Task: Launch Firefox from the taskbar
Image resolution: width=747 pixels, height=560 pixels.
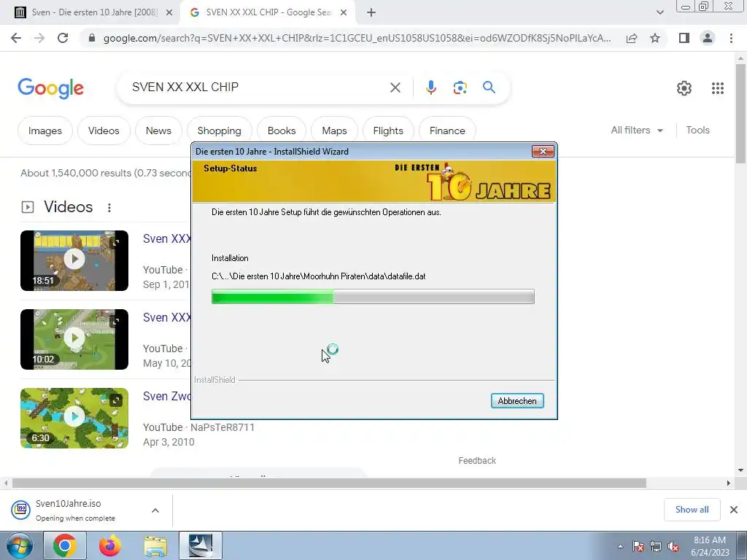Action: [x=110, y=545]
